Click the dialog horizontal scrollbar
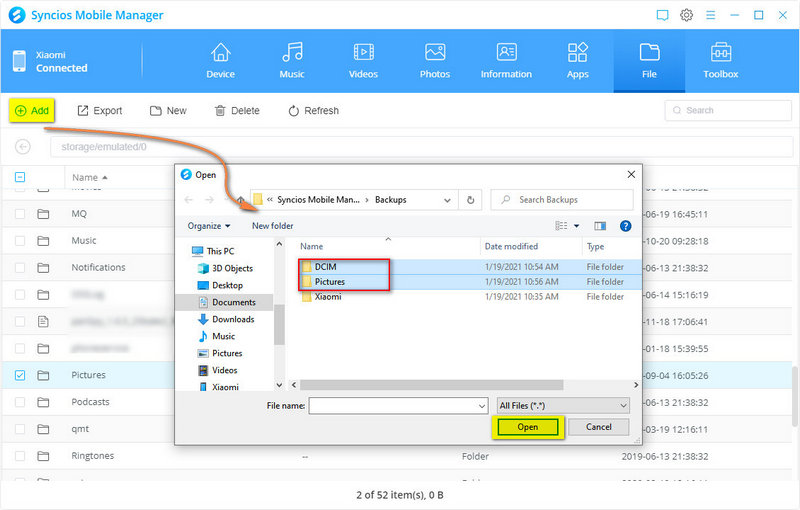800x510 pixels. [431, 385]
